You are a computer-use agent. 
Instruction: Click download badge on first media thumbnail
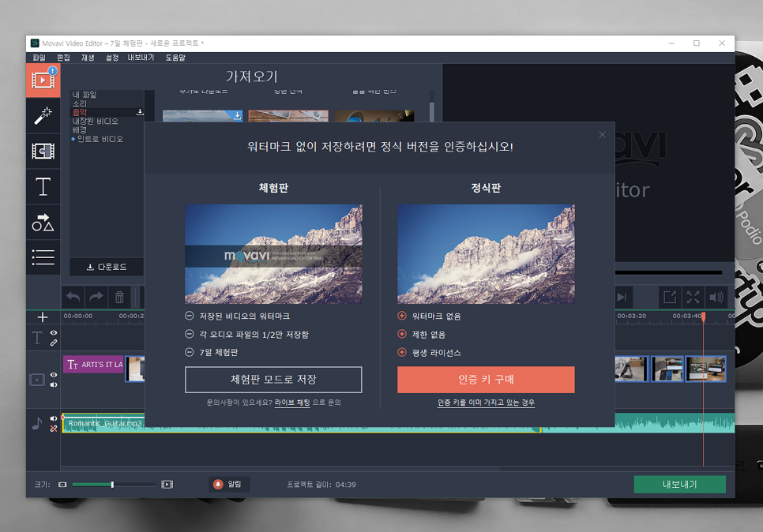(x=237, y=116)
